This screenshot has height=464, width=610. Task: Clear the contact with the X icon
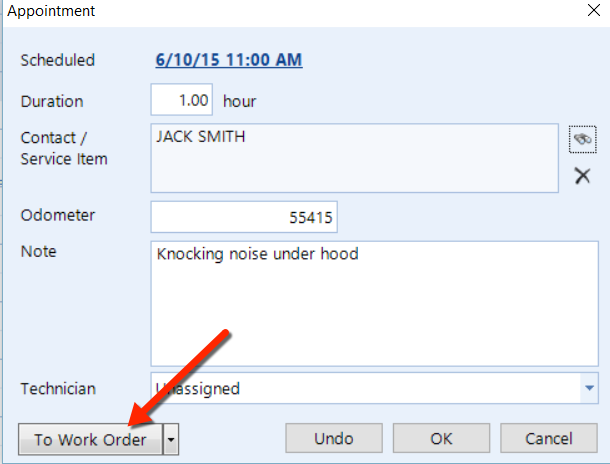582,177
